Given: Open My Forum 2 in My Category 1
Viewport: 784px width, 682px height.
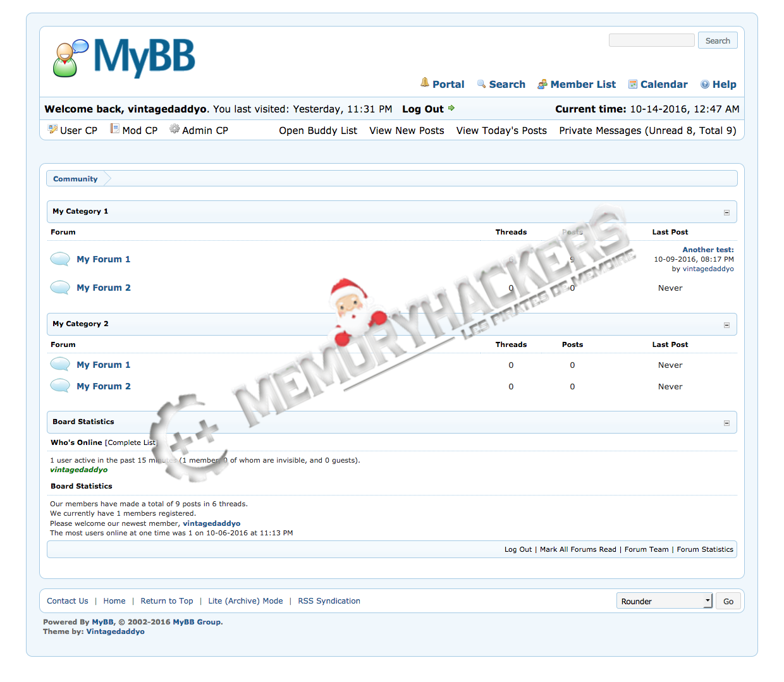Looking at the screenshot, I should [x=104, y=288].
